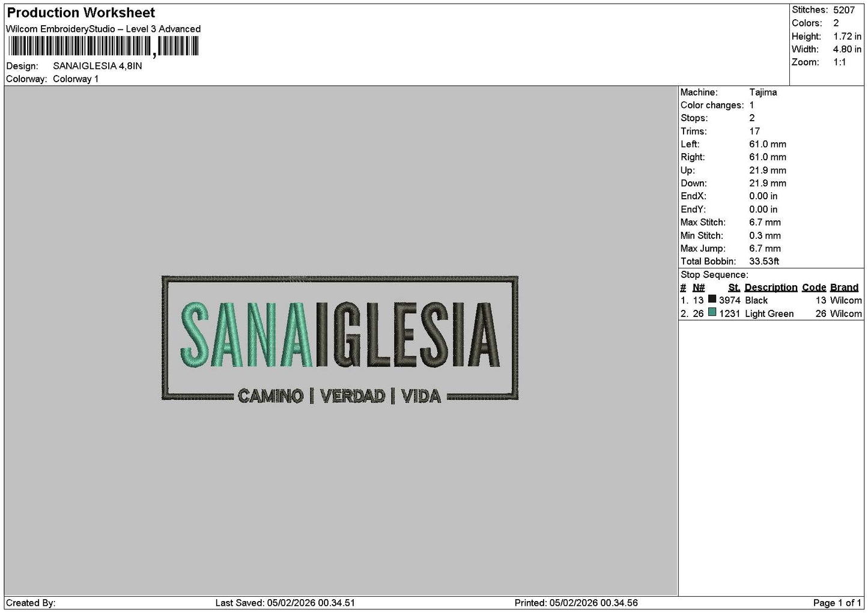868x613 pixels.
Task: Click the 'Code' column header
Action: click(x=814, y=288)
